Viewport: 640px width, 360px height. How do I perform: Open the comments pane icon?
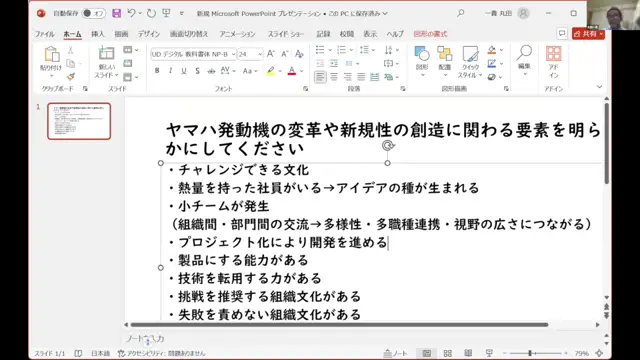(x=562, y=34)
